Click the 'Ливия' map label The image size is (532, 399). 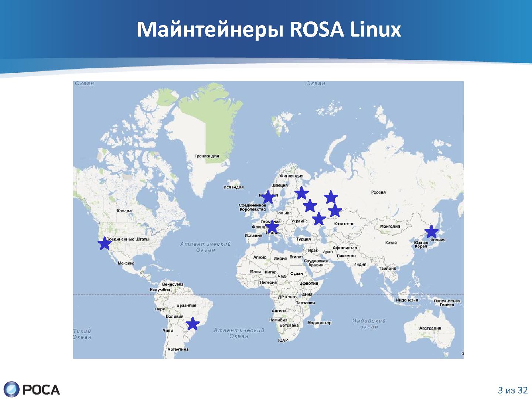pos(280,259)
